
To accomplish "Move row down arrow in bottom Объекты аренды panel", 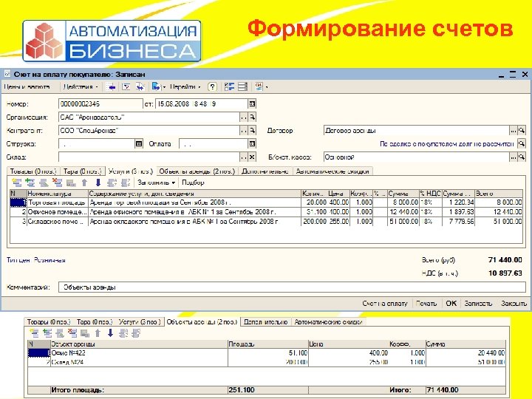I will click(x=110, y=333).
